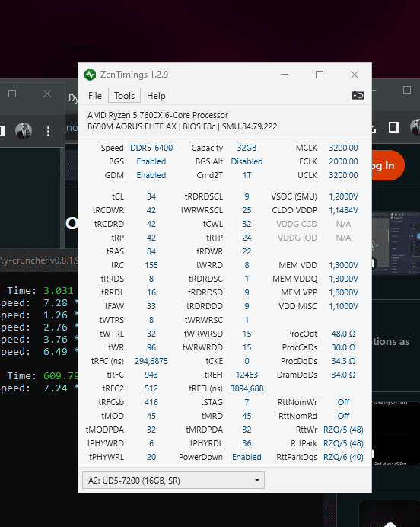The width and height of the screenshot is (420, 527).
Task: Click the y-cruncher console window title
Action: (39, 260)
